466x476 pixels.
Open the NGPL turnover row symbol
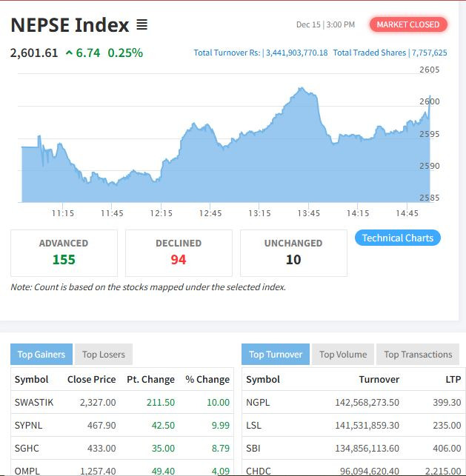point(258,402)
